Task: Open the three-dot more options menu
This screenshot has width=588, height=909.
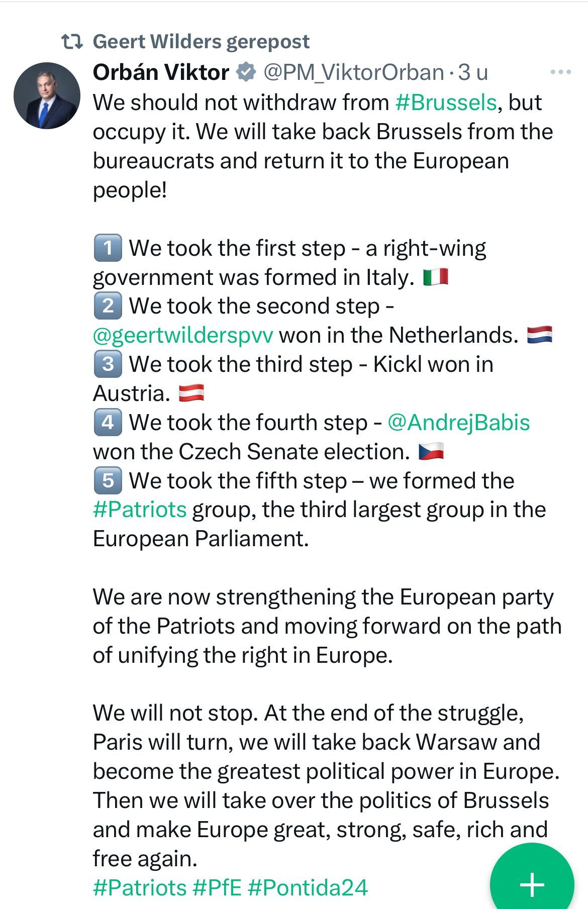Action: point(560,72)
